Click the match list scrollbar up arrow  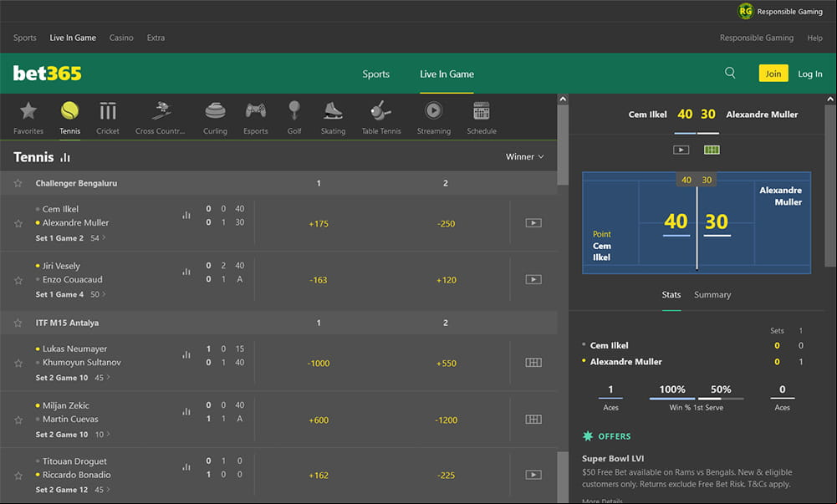pyautogui.click(x=563, y=99)
